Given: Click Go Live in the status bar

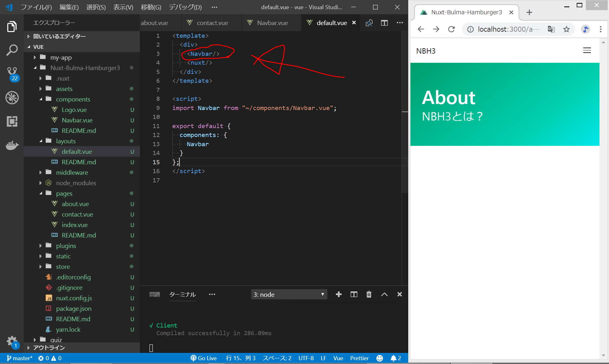Looking at the screenshot, I should coord(203,358).
